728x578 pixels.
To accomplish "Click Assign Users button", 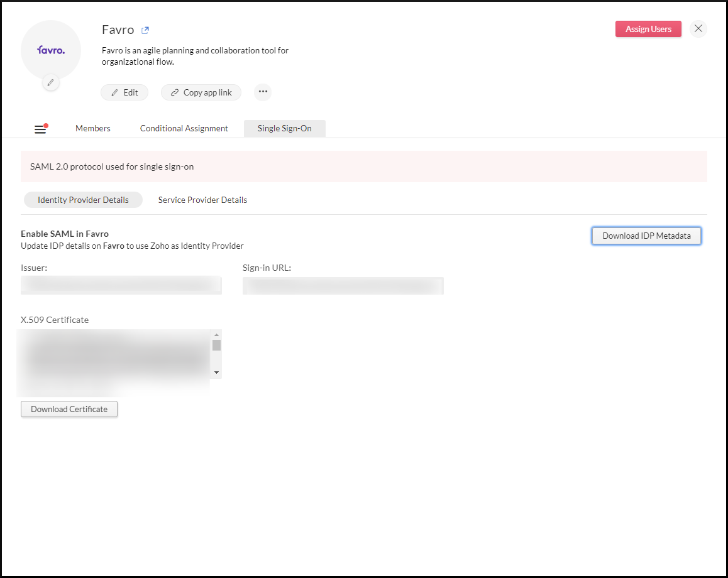I will (x=648, y=29).
